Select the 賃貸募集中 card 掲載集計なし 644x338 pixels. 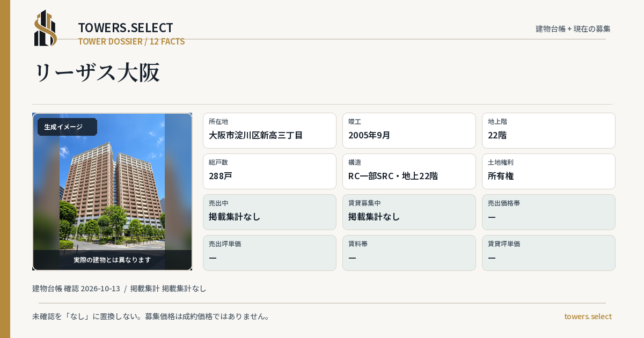pos(409,212)
